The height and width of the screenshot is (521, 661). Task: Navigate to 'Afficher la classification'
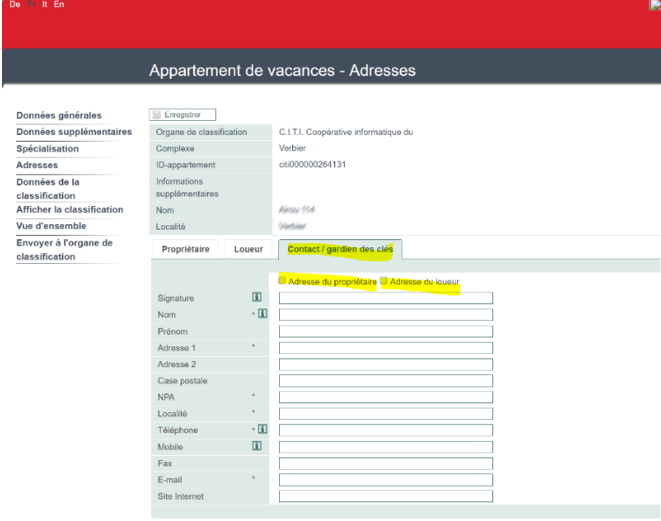pyautogui.click(x=69, y=209)
